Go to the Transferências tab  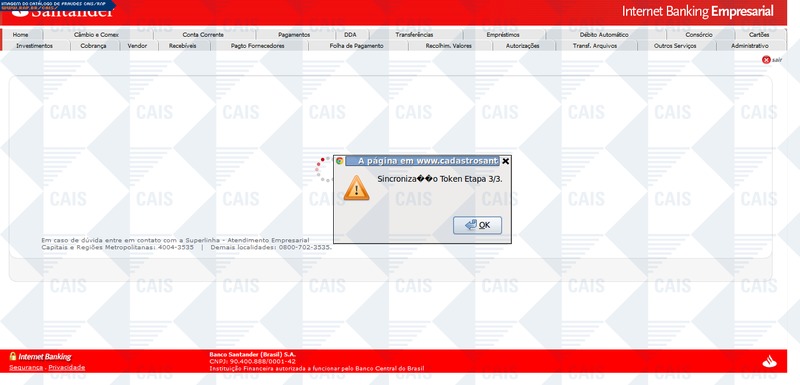tap(414, 35)
